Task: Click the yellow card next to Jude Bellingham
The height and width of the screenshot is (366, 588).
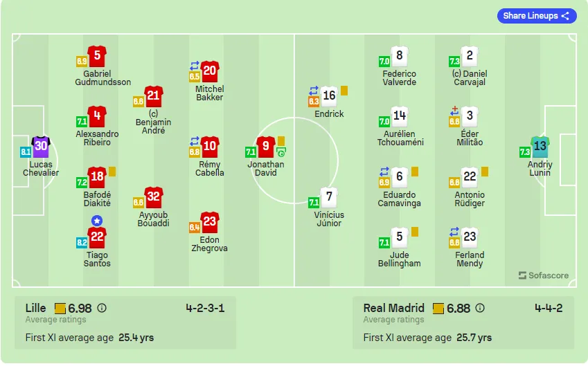Action: (x=415, y=232)
